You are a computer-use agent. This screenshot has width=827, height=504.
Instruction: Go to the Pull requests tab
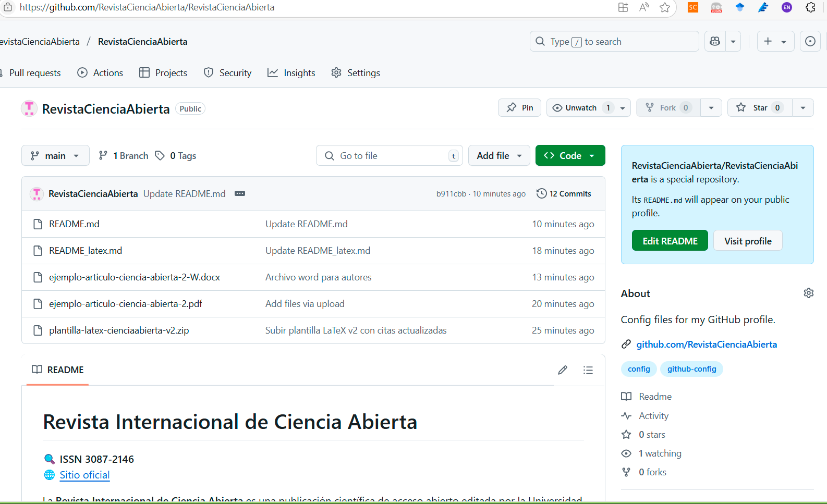[32, 73]
